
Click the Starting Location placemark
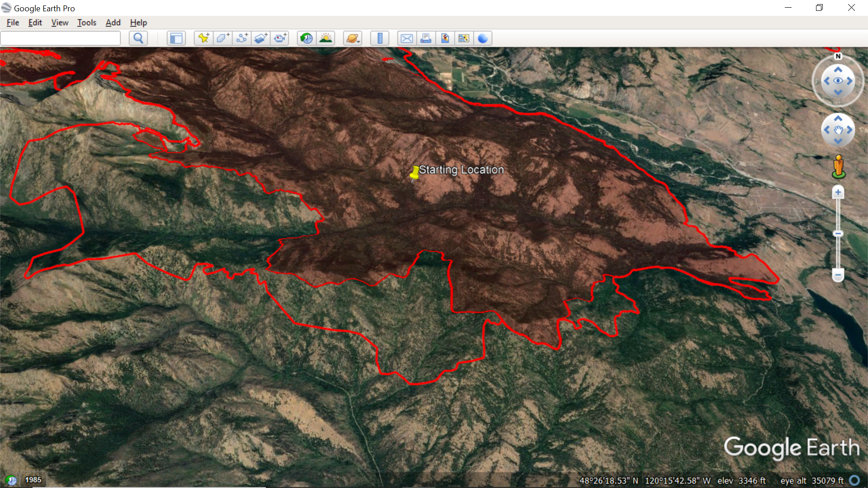414,173
